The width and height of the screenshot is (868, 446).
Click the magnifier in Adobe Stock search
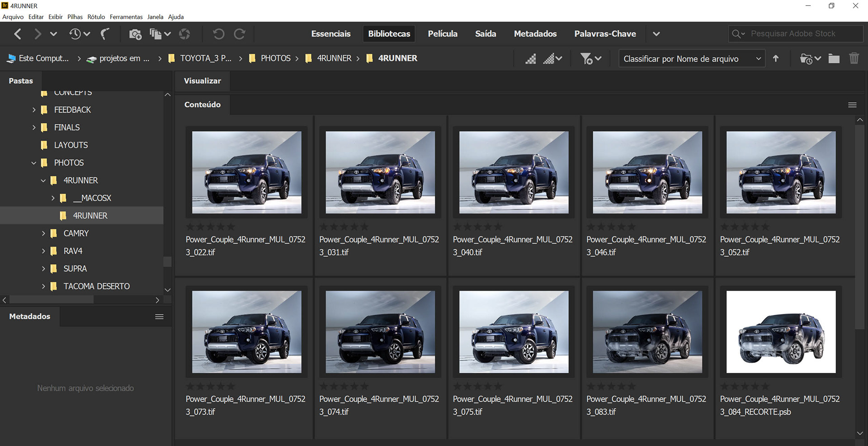(736, 34)
